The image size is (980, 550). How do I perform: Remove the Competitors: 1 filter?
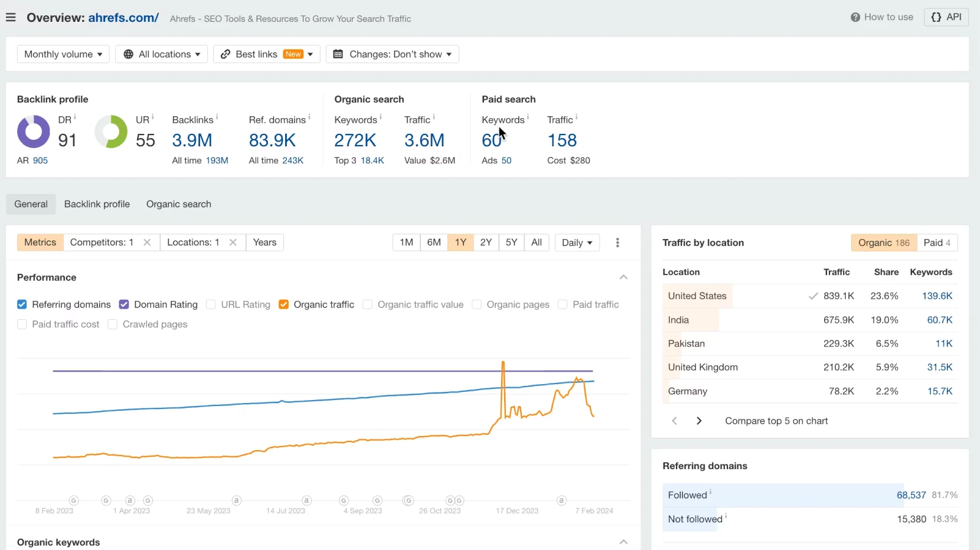pyautogui.click(x=147, y=243)
